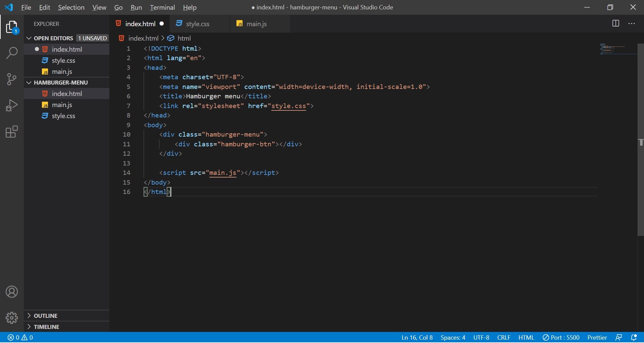Open style.css in HAMBURGER-MENU folder
Viewport: 644px width, 343px height.
(67, 116)
